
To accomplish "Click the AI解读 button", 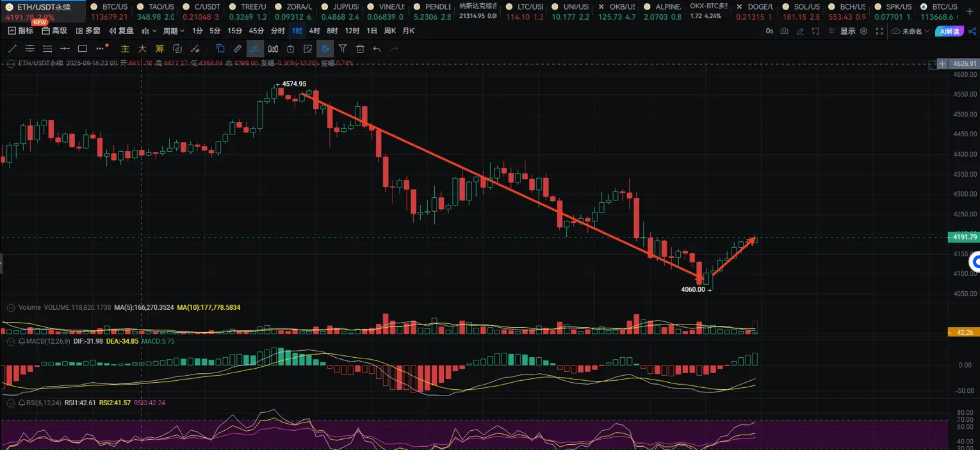I will tap(948, 31).
